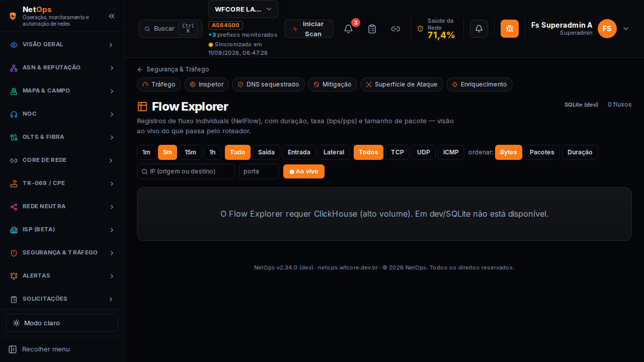Select the 1h time range

pos(212,152)
